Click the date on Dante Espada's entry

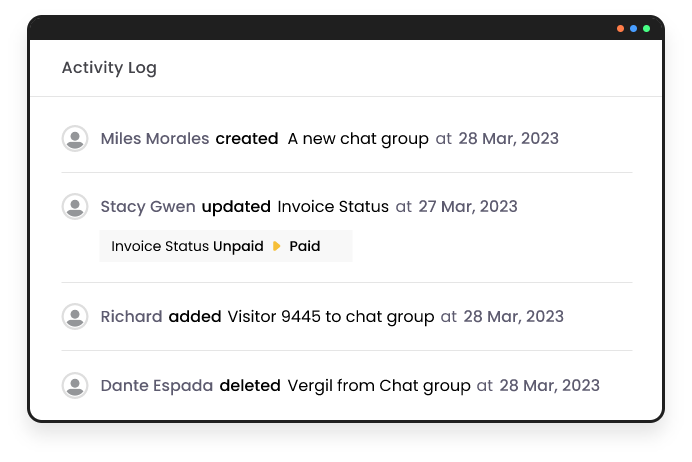pos(549,385)
